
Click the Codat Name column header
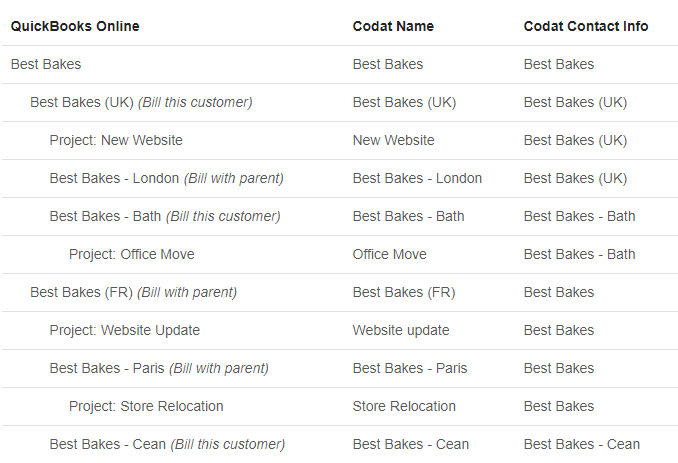tap(393, 26)
